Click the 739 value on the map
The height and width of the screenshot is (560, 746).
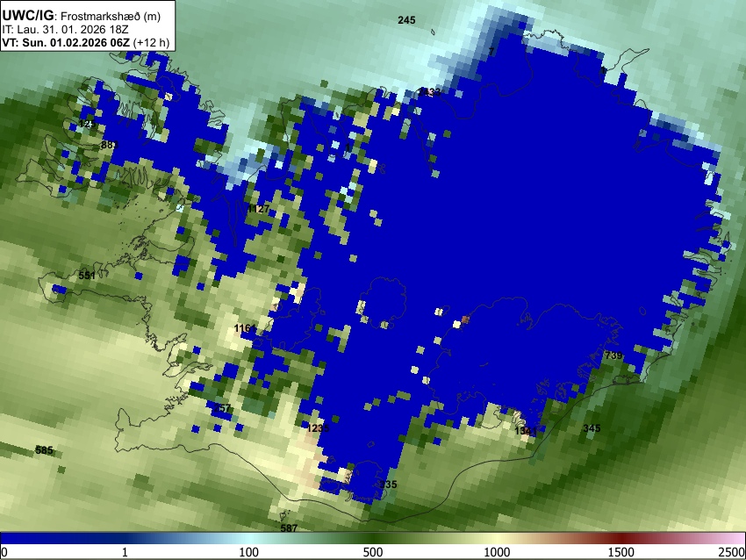pyautogui.click(x=613, y=355)
